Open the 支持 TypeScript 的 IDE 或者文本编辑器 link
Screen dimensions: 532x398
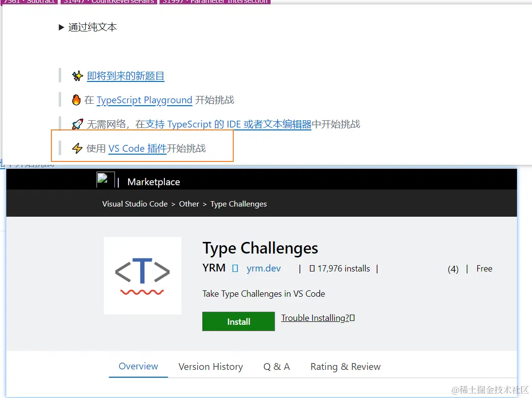(228, 124)
